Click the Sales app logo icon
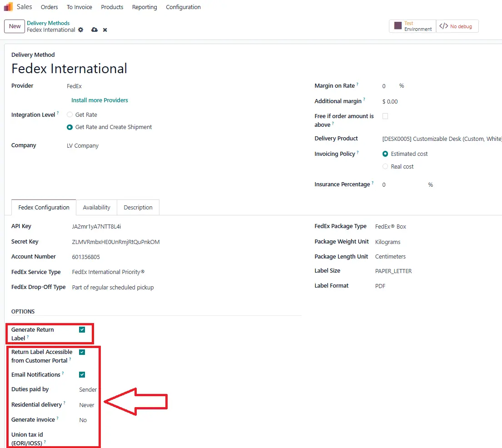This screenshot has height=448, width=502. point(8,7)
